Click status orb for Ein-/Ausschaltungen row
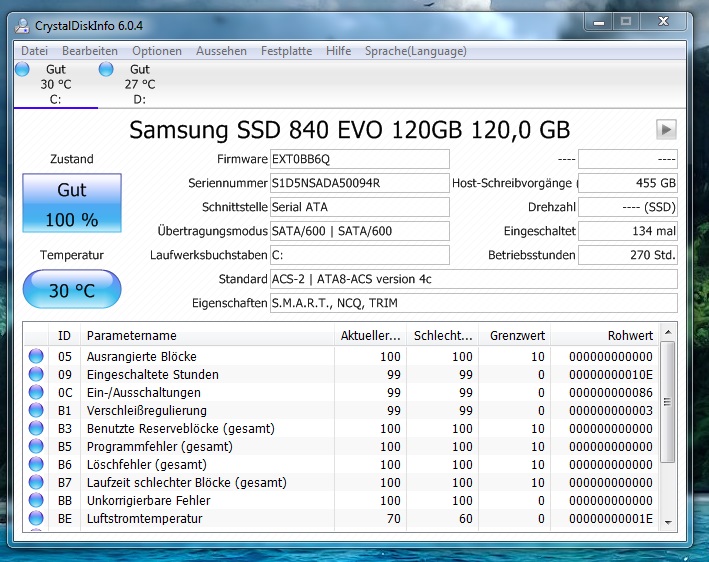The width and height of the screenshot is (709, 562). coord(36,392)
